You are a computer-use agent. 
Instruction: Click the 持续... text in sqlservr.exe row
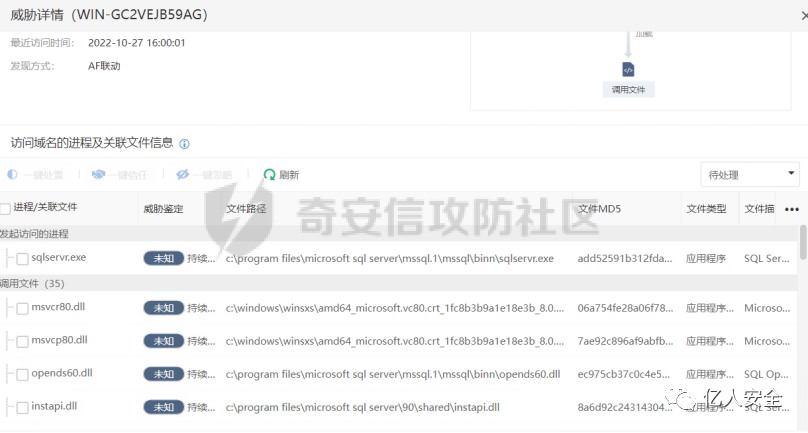[x=201, y=259]
